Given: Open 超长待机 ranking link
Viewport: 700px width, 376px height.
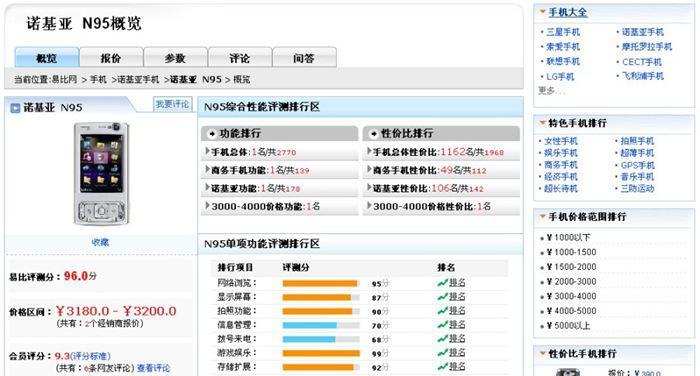Looking at the screenshot, I should click(561, 188).
